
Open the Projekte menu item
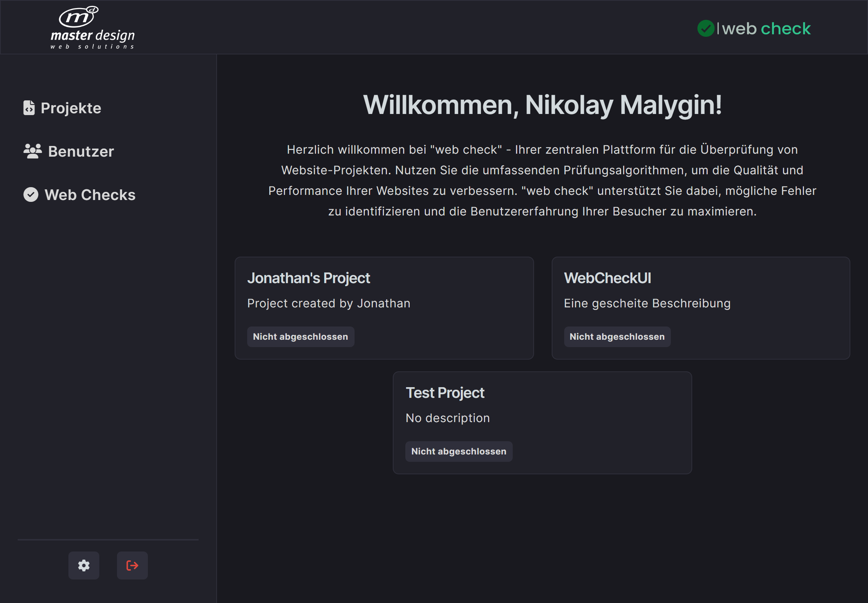coord(71,108)
